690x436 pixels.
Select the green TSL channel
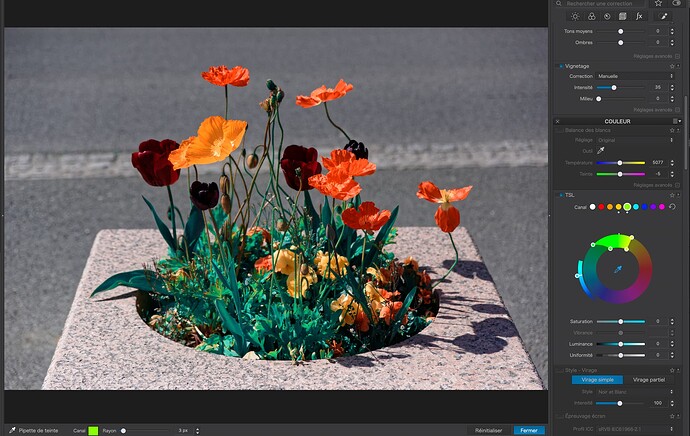tap(627, 207)
